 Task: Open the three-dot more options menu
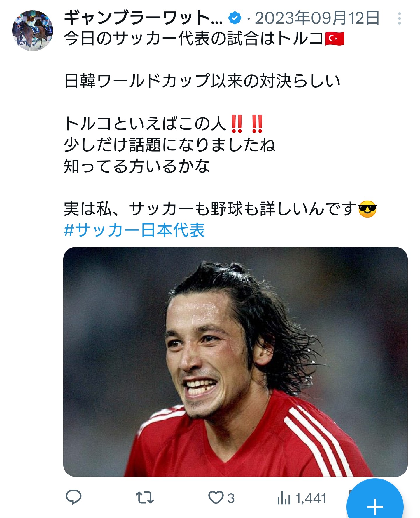pos(399,18)
